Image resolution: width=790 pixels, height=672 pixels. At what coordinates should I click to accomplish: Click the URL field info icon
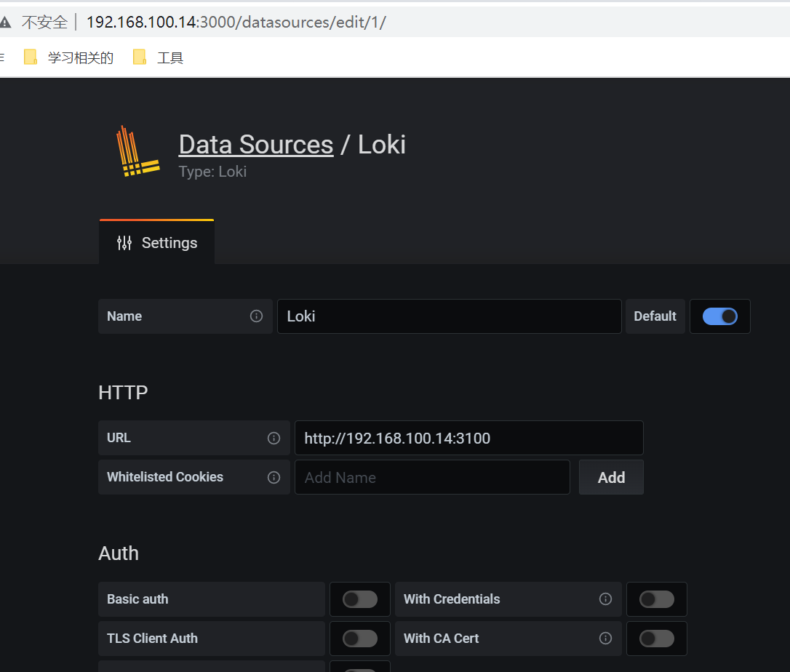point(274,439)
